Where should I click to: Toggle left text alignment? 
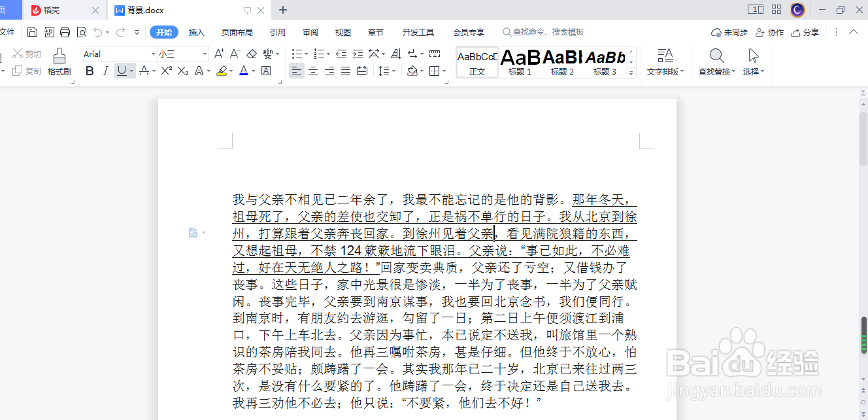(x=297, y=71)
